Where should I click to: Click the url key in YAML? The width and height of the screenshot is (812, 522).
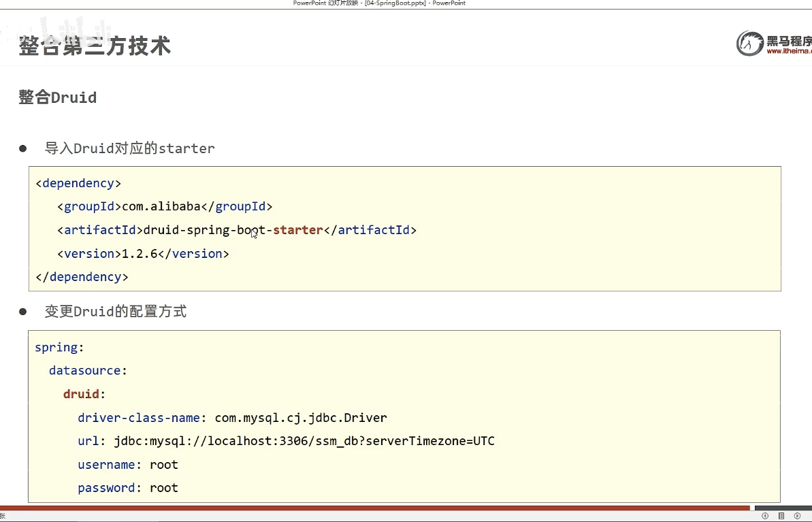(x=88, y=441)
